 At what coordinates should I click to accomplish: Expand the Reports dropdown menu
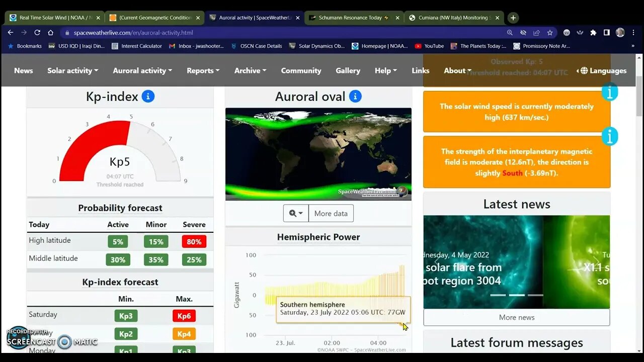[x=203, y=70]
